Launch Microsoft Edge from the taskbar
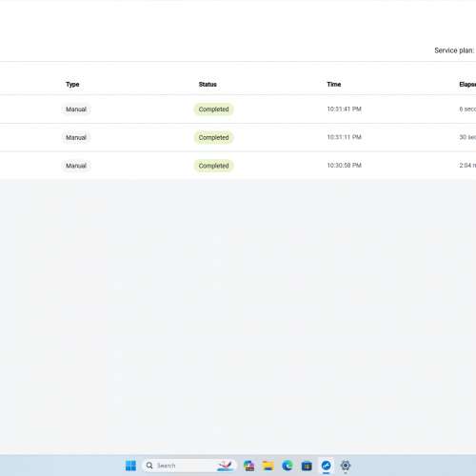The width and height of the screenshot is (476, 476). tap(288, 466)
